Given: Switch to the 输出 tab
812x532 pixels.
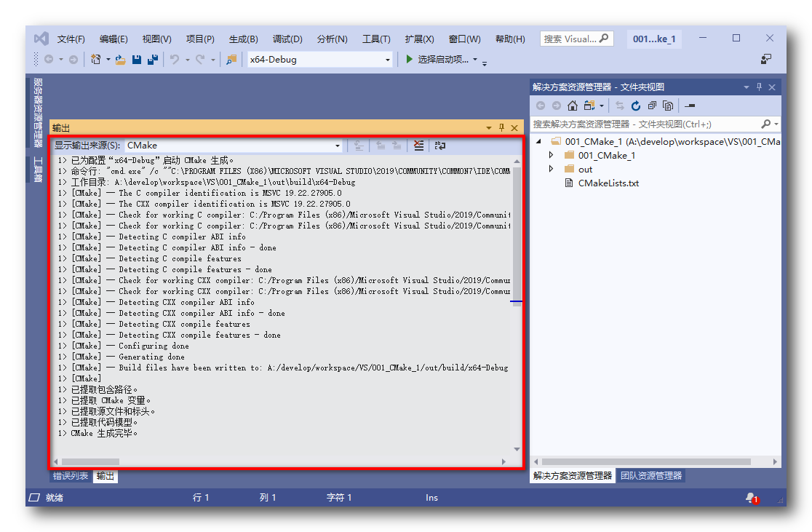Looking at the screenshot, I should click(105, 476).
